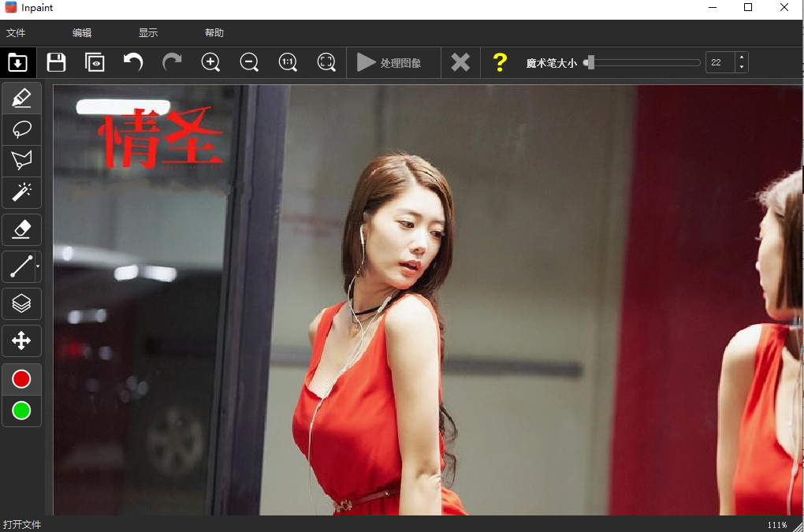Open the multi-layer view tool
The height and width of the screenshot is (532, 804).
click(21, 303)
